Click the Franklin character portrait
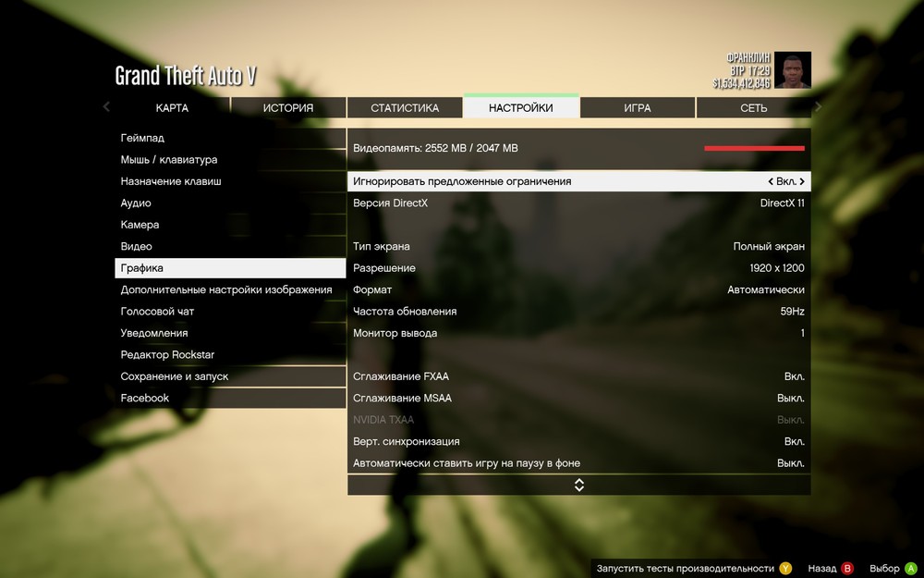This screenshot has height=578, width=924. 793,69
